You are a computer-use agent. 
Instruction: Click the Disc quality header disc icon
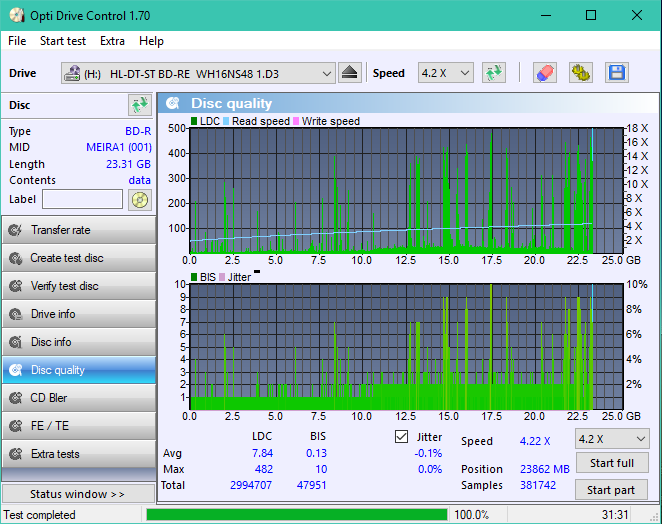pos(173,103)
